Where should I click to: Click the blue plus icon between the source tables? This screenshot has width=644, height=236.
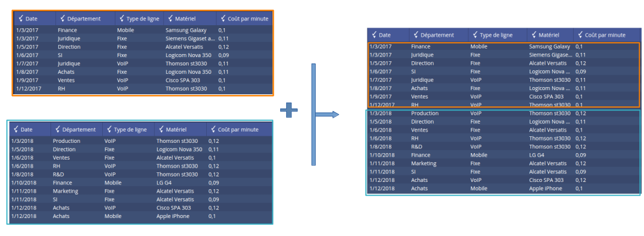pos(289,110)
